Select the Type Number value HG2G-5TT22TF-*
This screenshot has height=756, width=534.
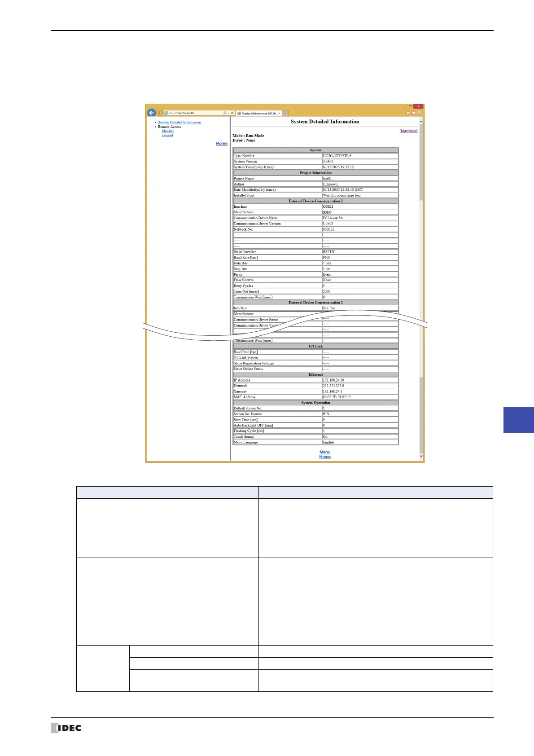[337, 156]
